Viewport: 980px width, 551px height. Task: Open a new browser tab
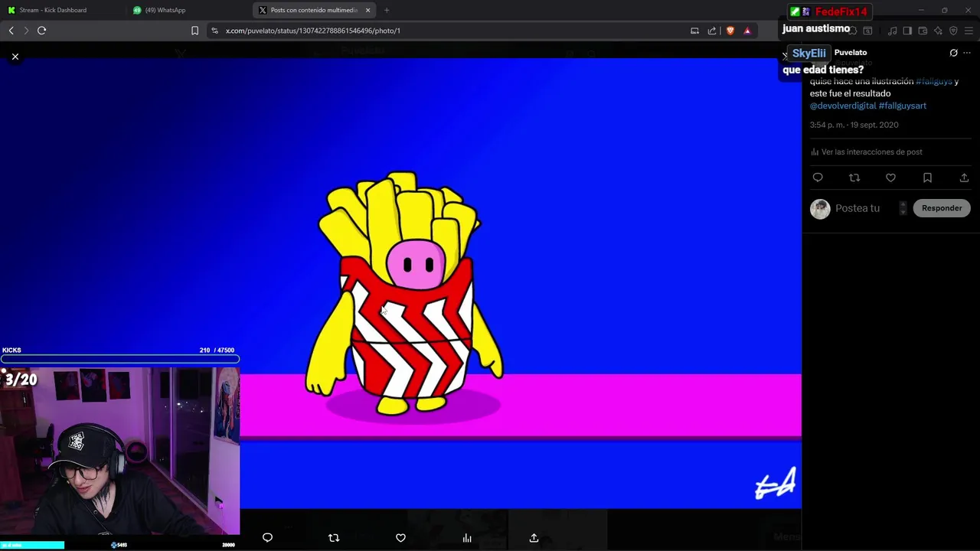pyautogui.click(x=387, y=10)
